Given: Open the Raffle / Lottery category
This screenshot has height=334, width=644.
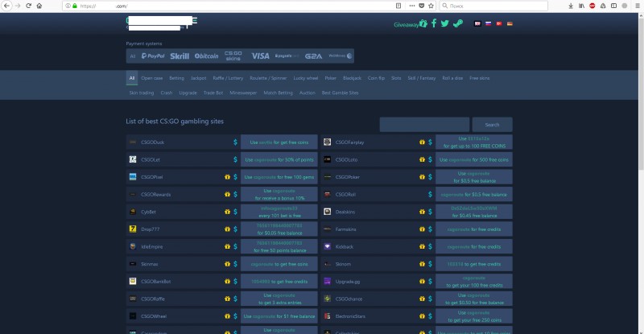Looking at the screenshot, I should click(228, 78).
